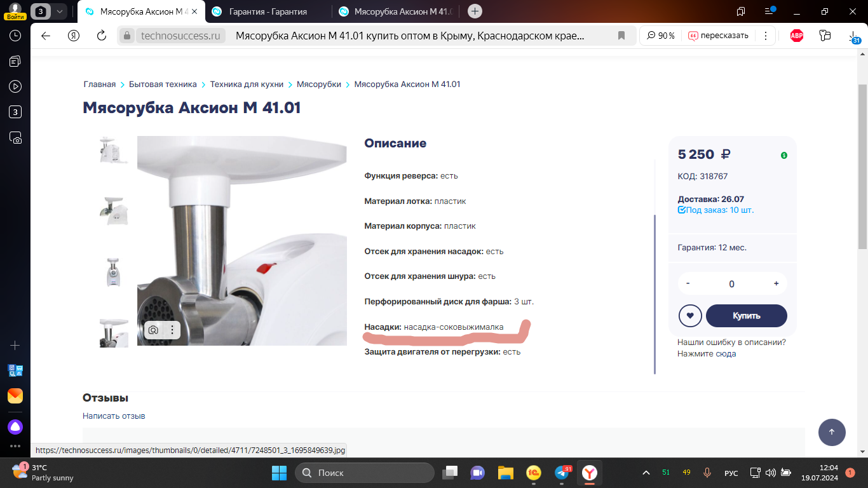
Task: Click Нажмите сюда error report link
Action: (707, 354)
